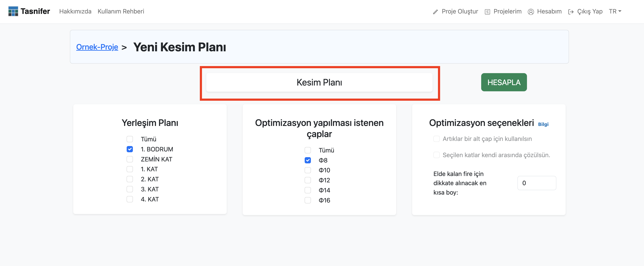Click the Tasnifer logo icon
Screen dimensions: 644x266
coord(13,12)
